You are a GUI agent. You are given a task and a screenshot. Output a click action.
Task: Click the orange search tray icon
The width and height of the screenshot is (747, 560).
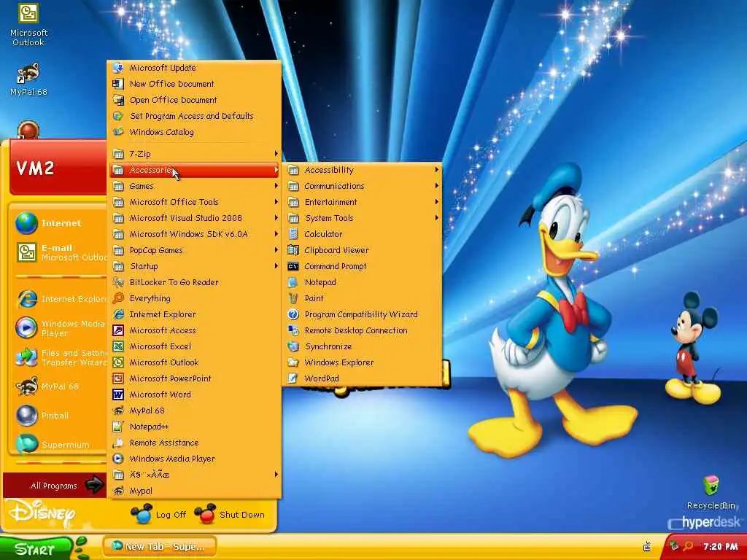coord(688,546)
